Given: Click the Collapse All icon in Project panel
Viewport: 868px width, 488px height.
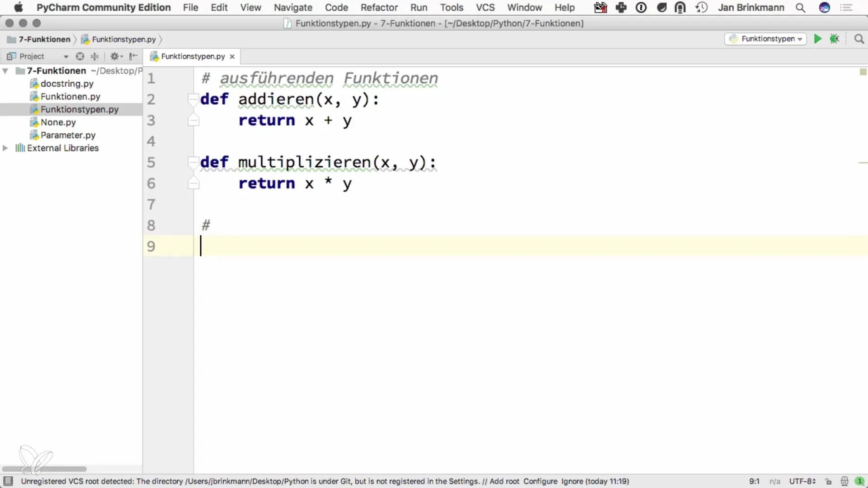Looking at the screenshot, I should (94, 56).
